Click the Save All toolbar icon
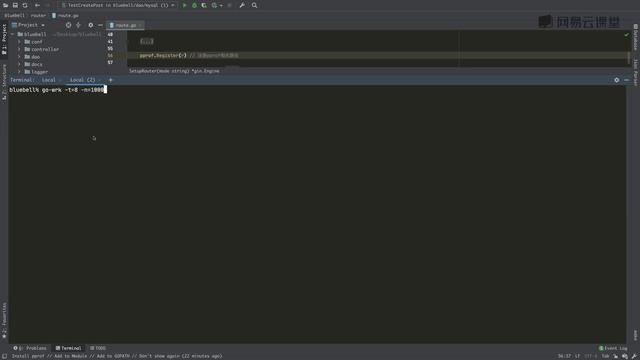Viewport: 640px width, 360px height. point(15,5)
